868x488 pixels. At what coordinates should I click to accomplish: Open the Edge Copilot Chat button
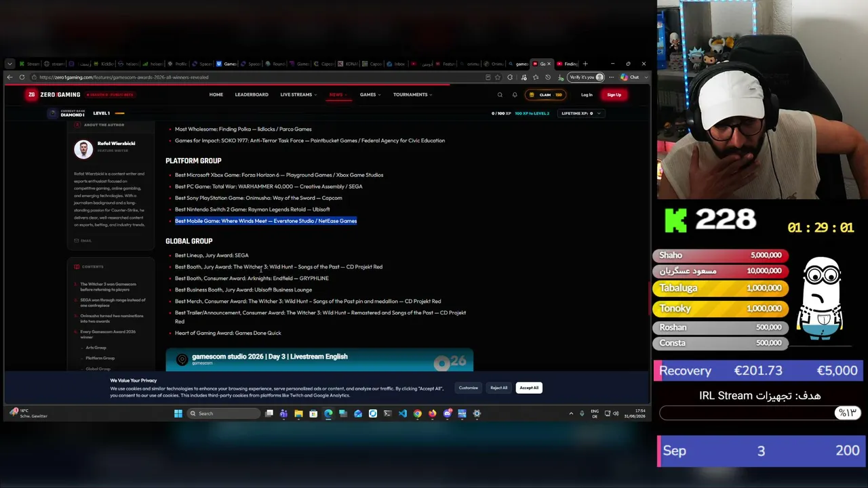[x=630, y=77]
